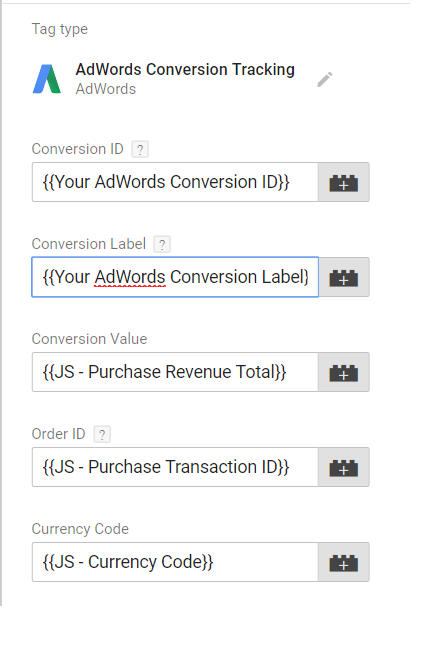Screen dimensions: 429x645
Task: Open help tooltip for Conversion Label
Action: pyautogui.click(x=162, y=244)
